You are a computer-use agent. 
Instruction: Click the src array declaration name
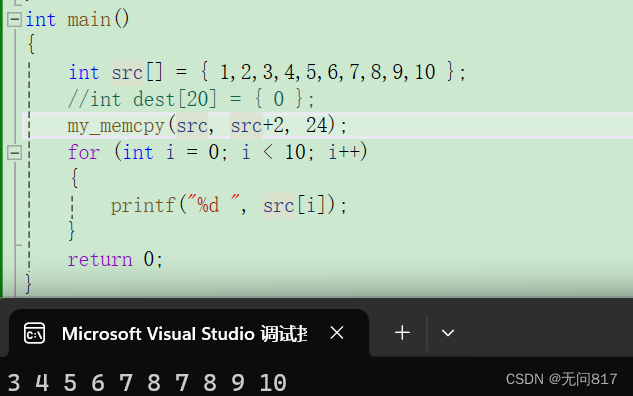[x=127, y=73]
